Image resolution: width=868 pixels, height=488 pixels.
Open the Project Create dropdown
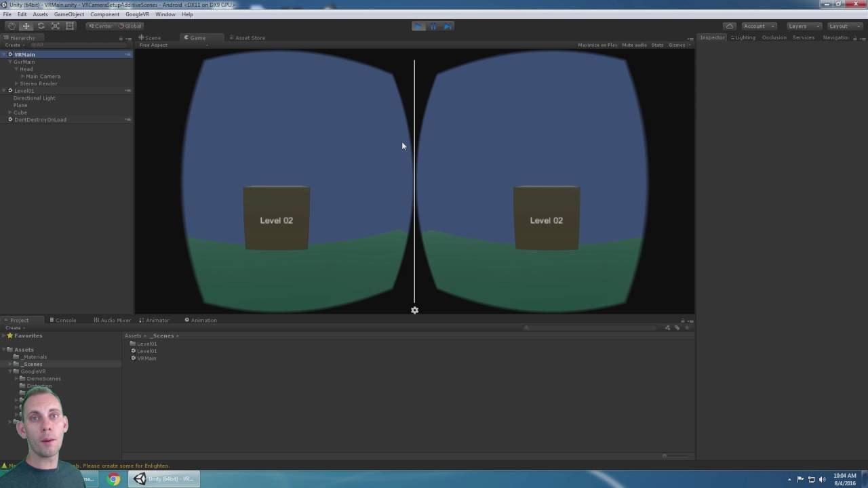(x=14, y=328)
